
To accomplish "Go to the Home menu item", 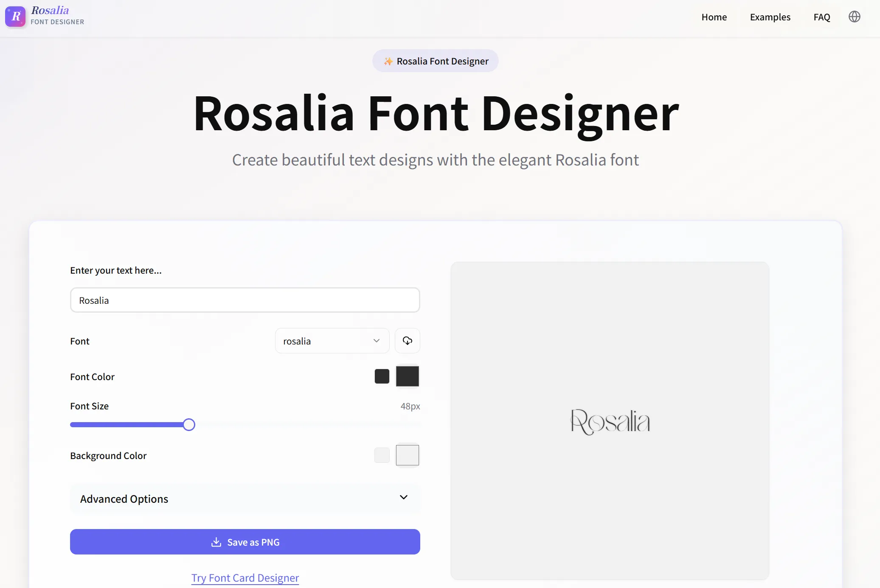I will tap(714, 17).
